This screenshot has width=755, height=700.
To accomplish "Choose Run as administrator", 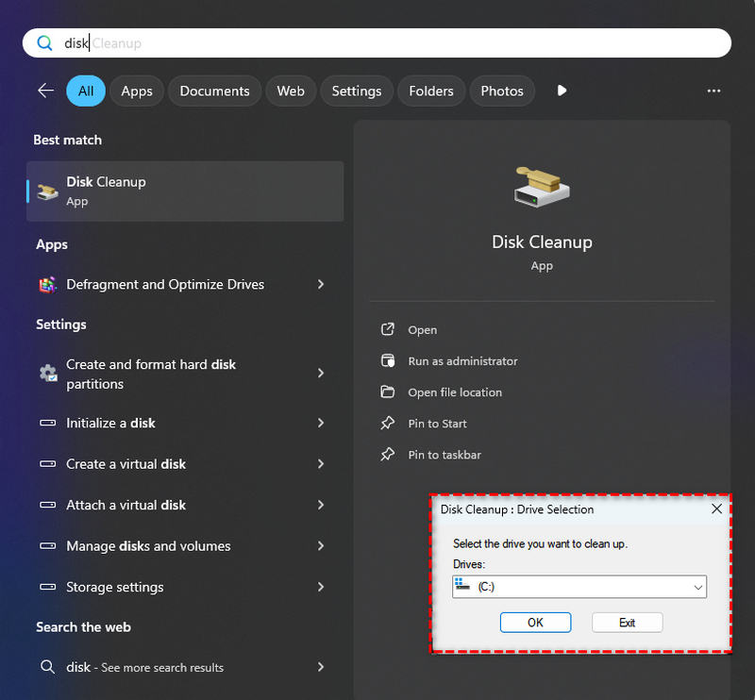I will pos(462,361).
